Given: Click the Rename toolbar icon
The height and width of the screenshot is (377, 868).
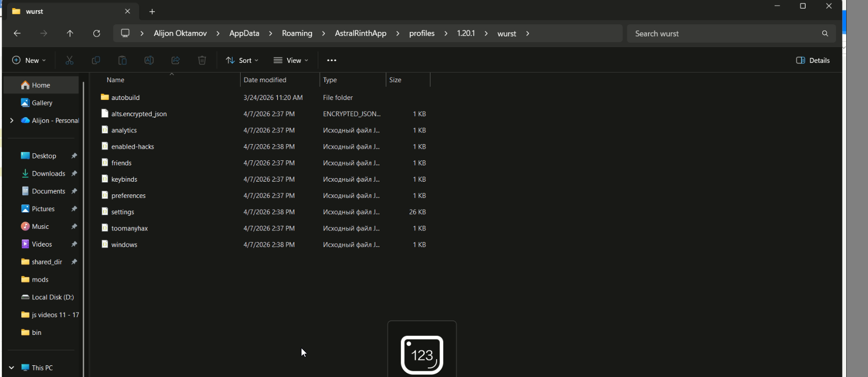Looking at the screenshot, I should point(149,60).
